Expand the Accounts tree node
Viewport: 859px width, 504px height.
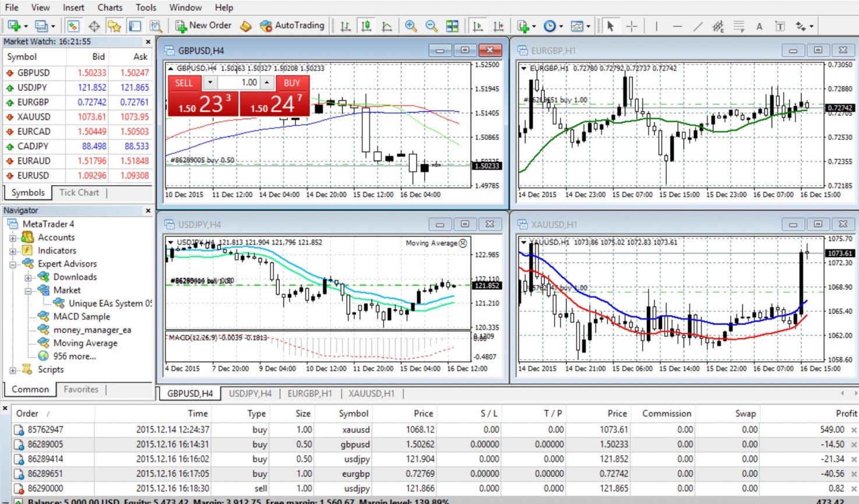13,237
